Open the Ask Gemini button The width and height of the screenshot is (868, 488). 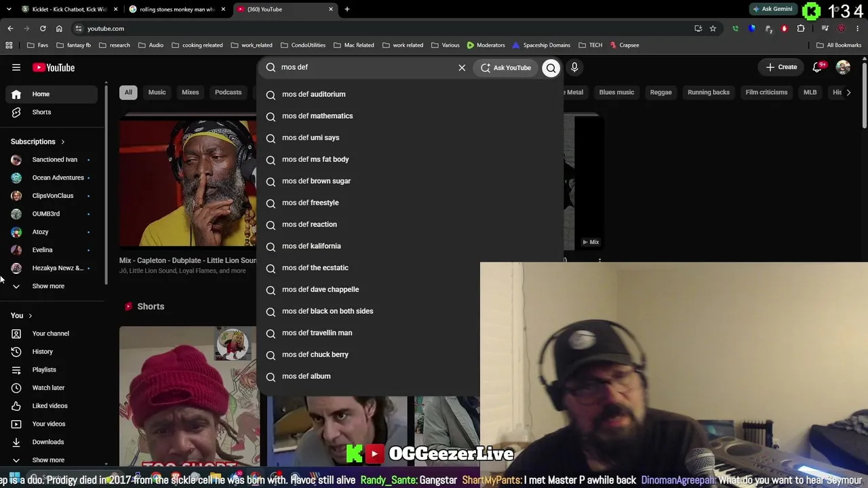coord(772,9)
